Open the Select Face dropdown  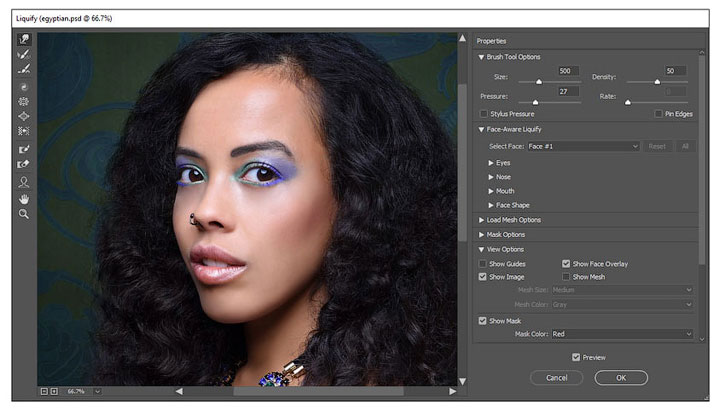point(584,146)
